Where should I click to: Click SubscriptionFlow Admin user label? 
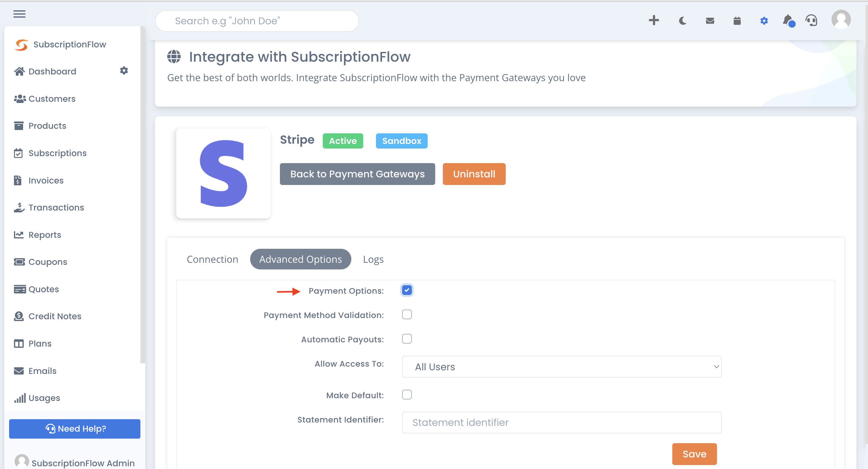point(83,463)
